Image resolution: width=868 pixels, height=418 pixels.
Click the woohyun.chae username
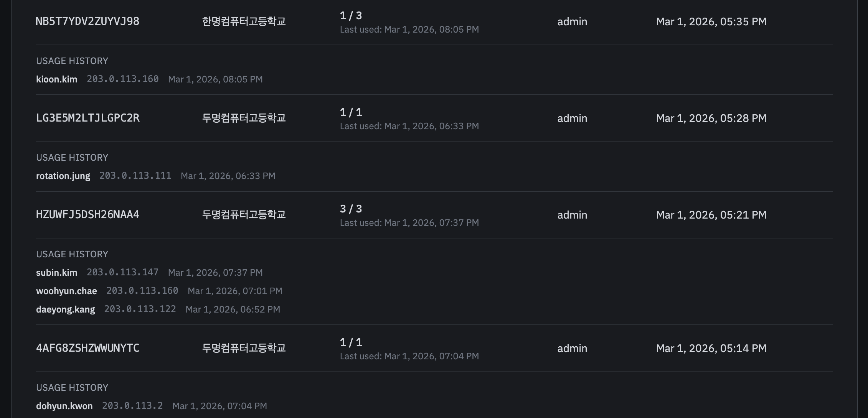[x=66, y=291]
